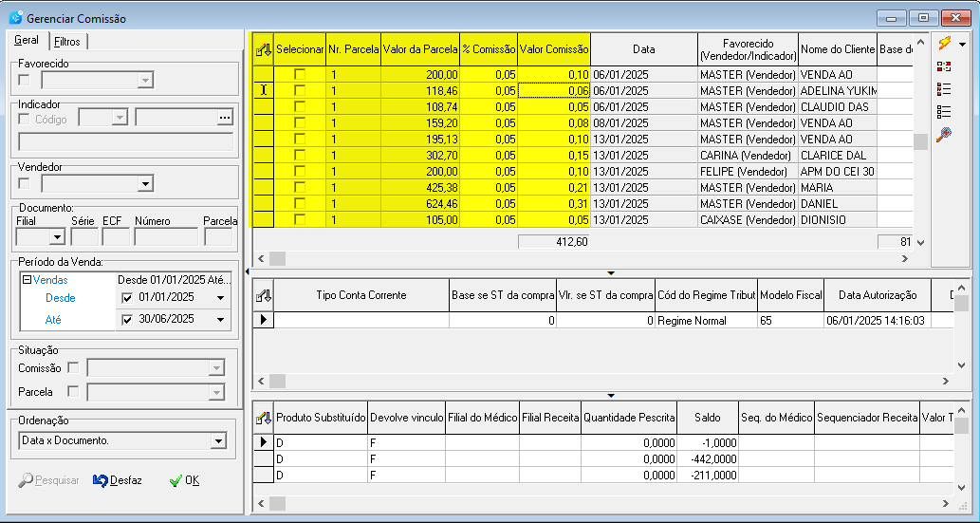Click the 412,60 total commission field
Viewport: 980px width, 523px height.
point(554,241)
